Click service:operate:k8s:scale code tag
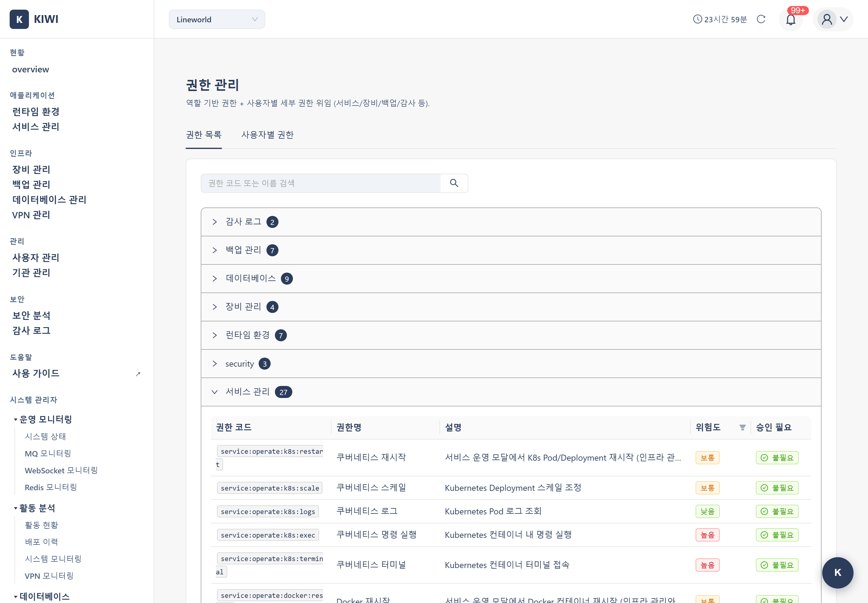Screen dimensions: 868x603 270,488
